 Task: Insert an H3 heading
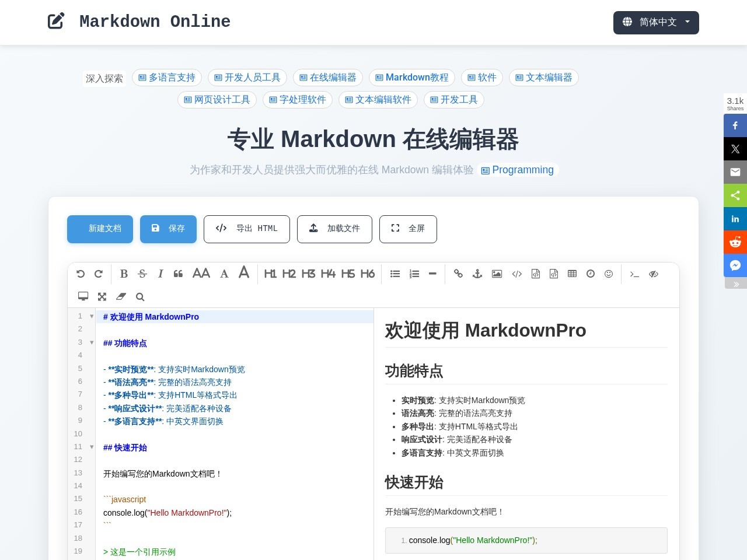[309, 274]
